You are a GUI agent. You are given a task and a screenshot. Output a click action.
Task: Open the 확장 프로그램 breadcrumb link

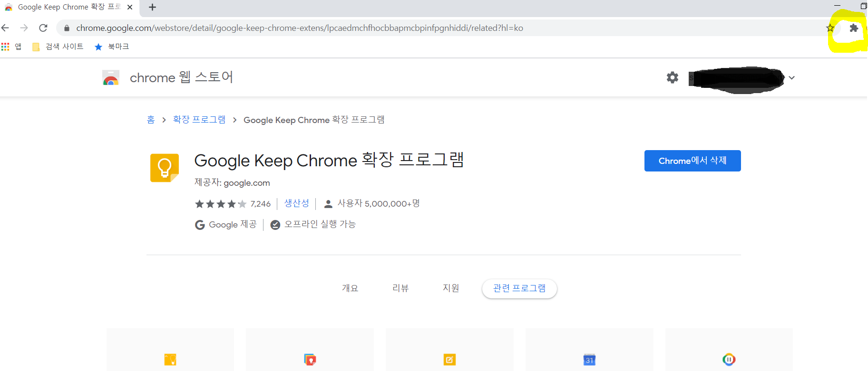(199, 120)
